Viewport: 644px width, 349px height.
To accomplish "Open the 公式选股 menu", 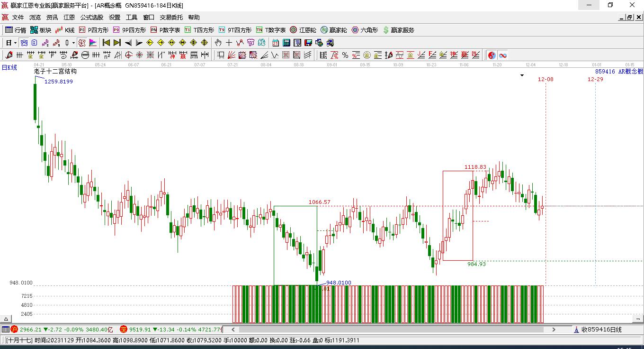I will 91,18.
